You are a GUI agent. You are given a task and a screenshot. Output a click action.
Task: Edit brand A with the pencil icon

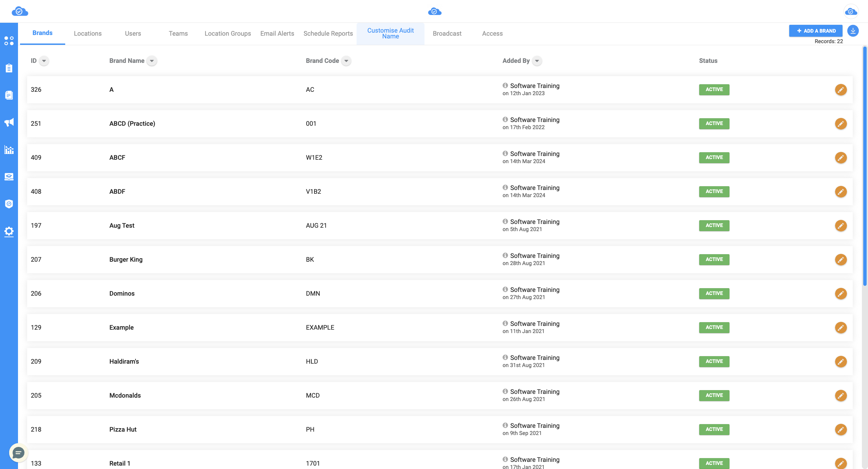pyautogui.click(x=841, y=90)
